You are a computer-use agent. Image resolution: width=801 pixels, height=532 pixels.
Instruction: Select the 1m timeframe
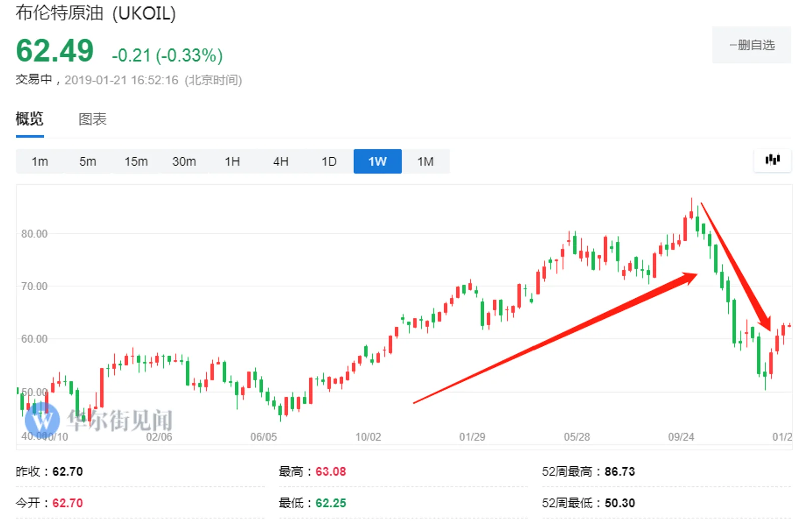(x=40, y=162)
